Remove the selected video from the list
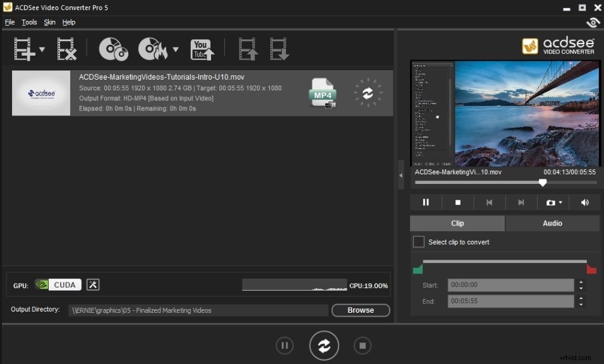Viewport: 604px width, 364px height. point(66,49)
